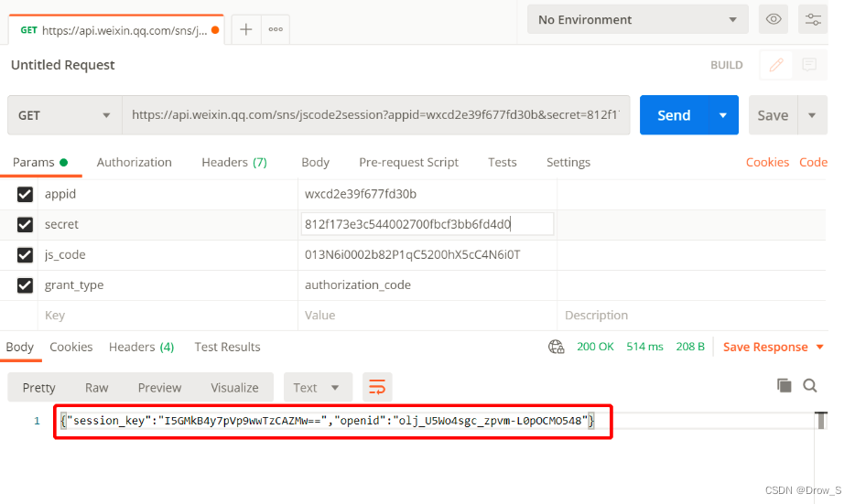Uncheck the js_code parameter checkbox

[25, 255]
